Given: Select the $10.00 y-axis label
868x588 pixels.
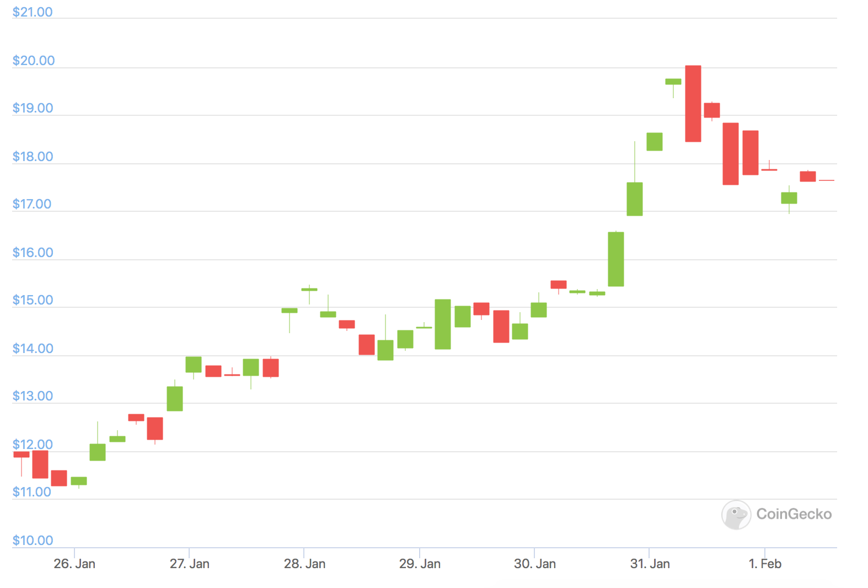Looking at the screenshot, I should coord(33,541).
